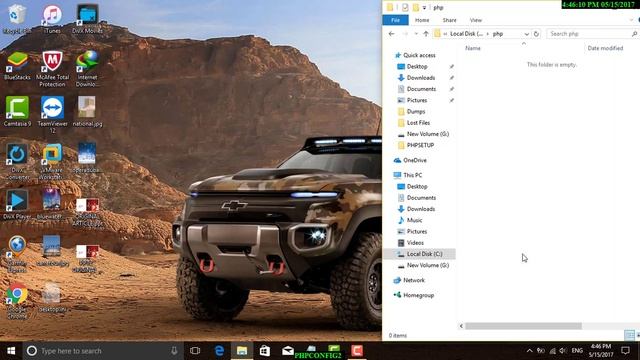Switch to details view layout icon
The image size is (640, 360).
click(629, 336)
